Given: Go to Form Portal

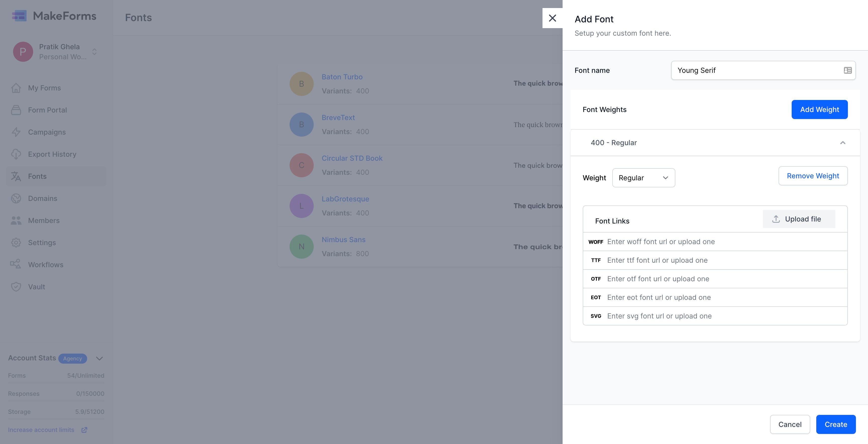Looking at the screenshot, I should (56, 110).
